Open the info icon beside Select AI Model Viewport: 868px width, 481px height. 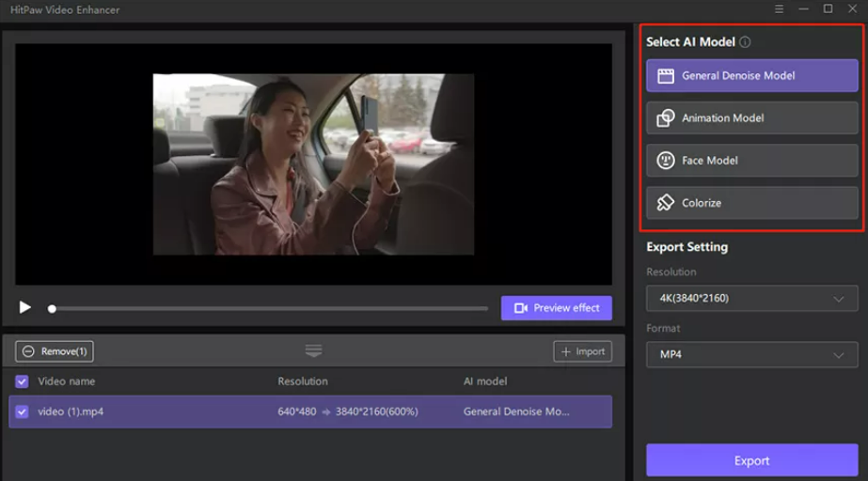pos(745,42)
